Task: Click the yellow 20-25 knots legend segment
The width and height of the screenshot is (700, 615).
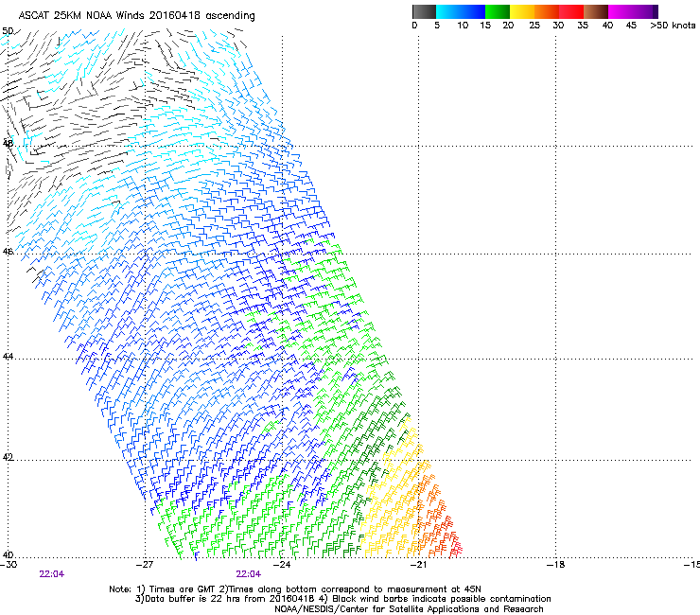Action: pos(522,11)
